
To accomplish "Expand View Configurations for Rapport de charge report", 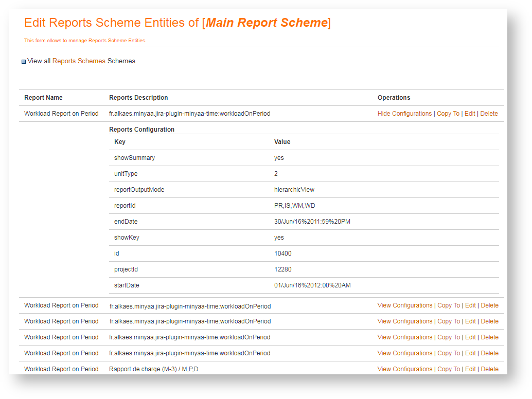I will coord(404,369).
